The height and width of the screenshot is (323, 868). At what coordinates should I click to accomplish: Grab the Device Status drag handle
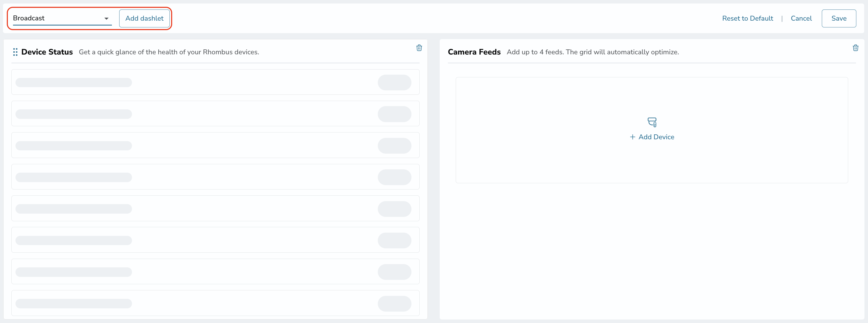[15, 52]
